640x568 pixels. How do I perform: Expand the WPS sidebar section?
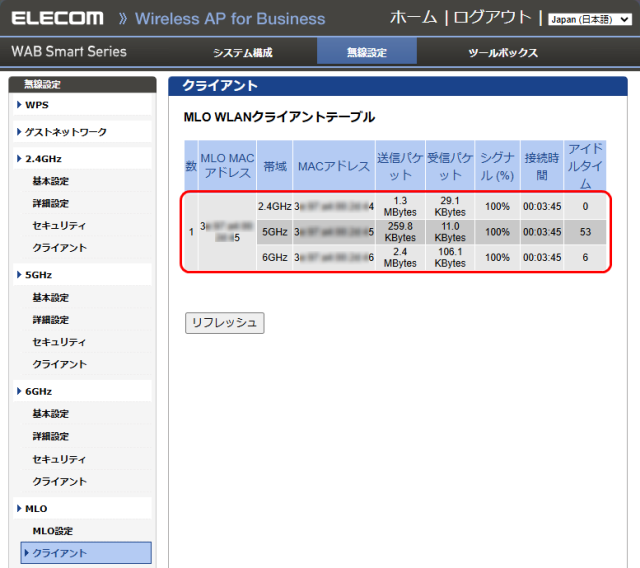[x=82, y=105]
